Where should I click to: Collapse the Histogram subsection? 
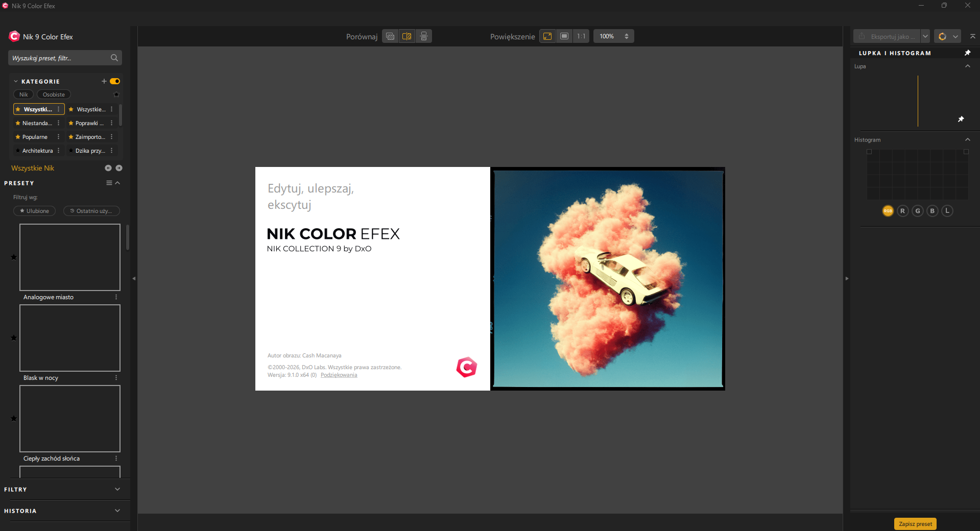(x=967, y=140)
